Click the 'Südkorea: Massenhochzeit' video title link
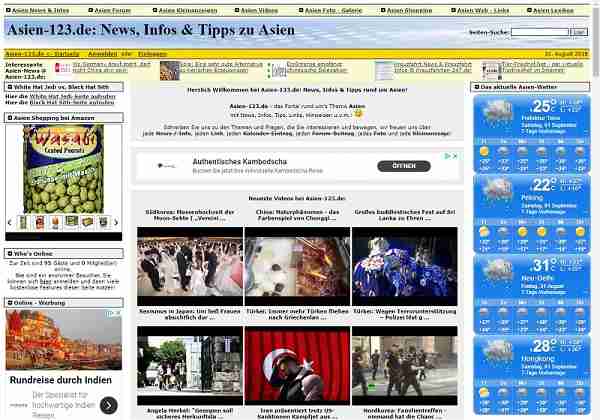 click(189, 215)
